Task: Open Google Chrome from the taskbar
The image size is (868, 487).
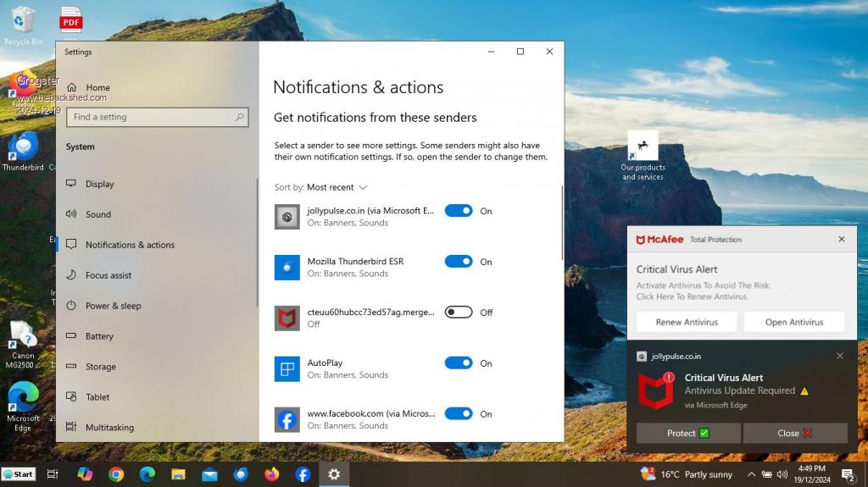Action: coord(116,474)
